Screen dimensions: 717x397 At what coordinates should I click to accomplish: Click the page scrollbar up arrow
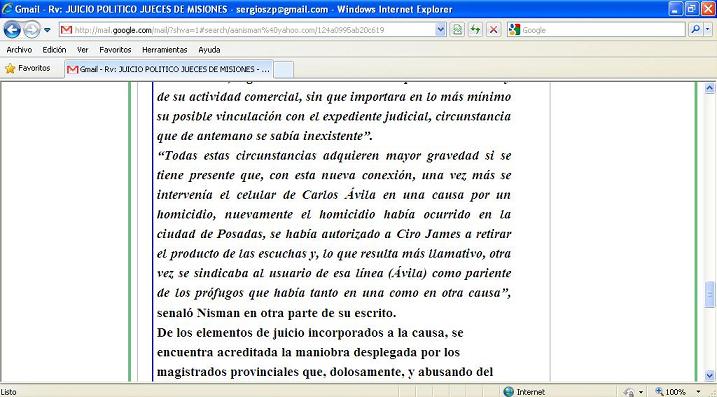tap(710, 88)
